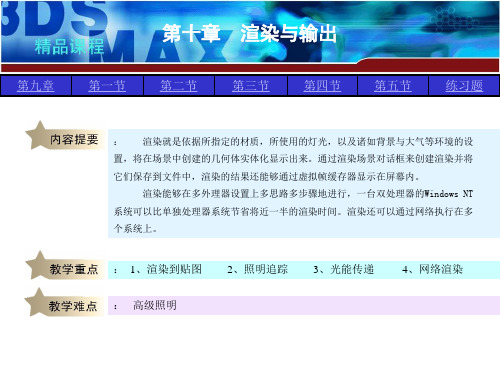Click the 第十章 渲染与输出 title
Image resolution: width=500 pixels, height=375 pixels.
point(249,33)
